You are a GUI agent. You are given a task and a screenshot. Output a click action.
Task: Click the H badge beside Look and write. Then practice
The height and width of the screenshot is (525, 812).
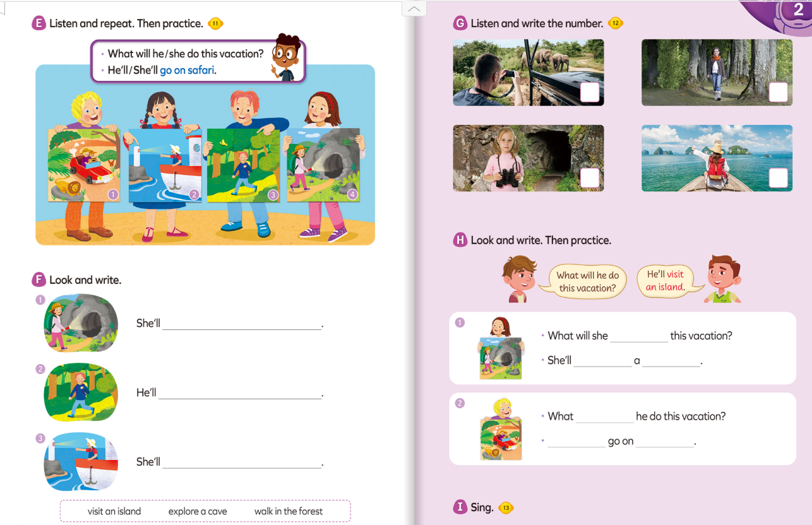click(460, 240)
